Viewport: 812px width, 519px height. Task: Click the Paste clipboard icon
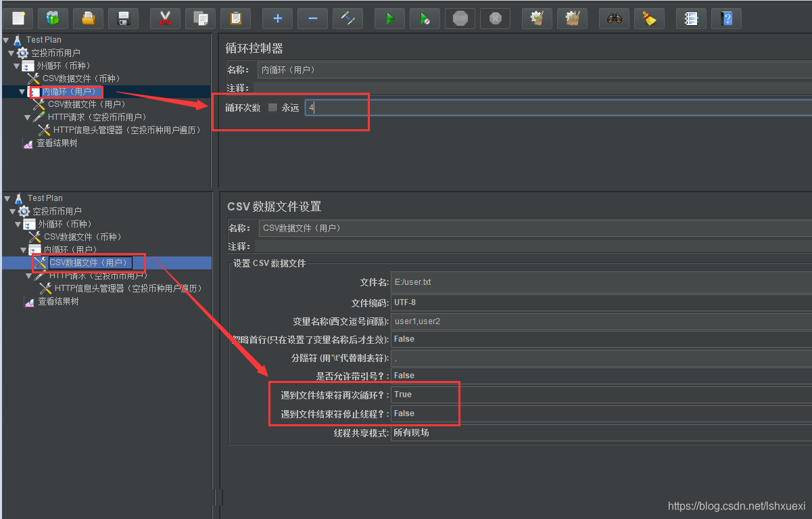pyautogui.click(x=235, y=18)
